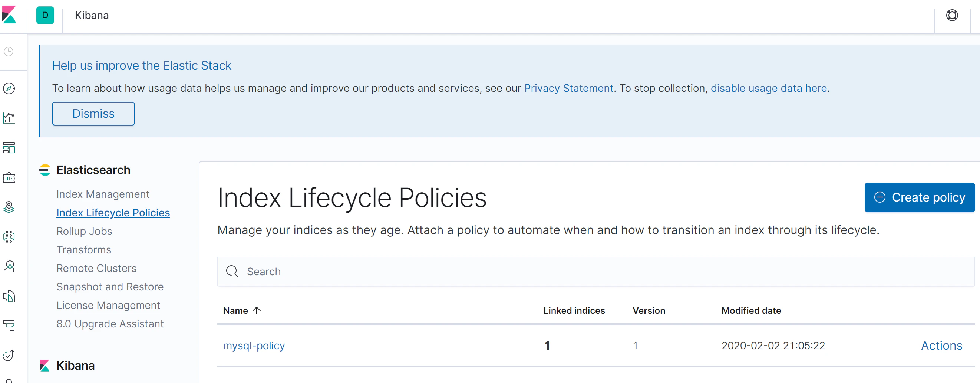Click the Kibana logo in the top corner
980x383 pixels.
(9, 15)
